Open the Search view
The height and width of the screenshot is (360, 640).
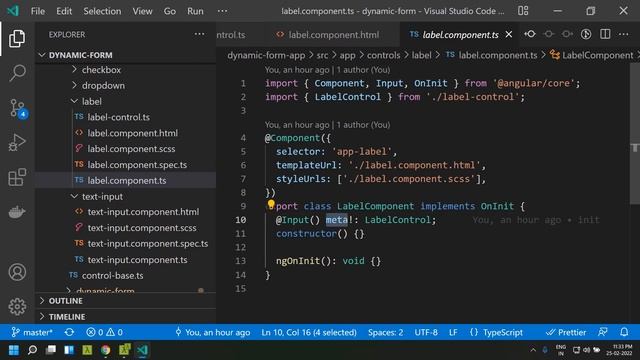[x=17, y=73]
